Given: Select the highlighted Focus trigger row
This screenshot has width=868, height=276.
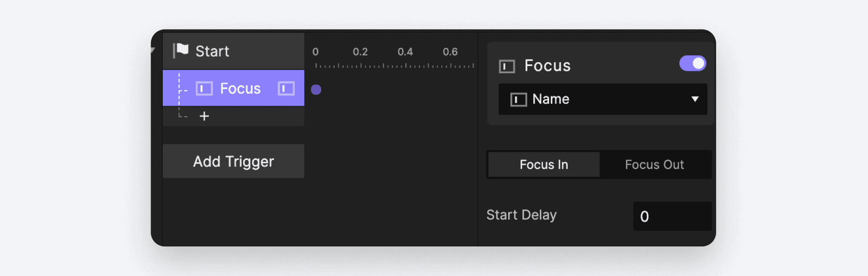Looking at the screenshot, I should click(x=234, y=88).
